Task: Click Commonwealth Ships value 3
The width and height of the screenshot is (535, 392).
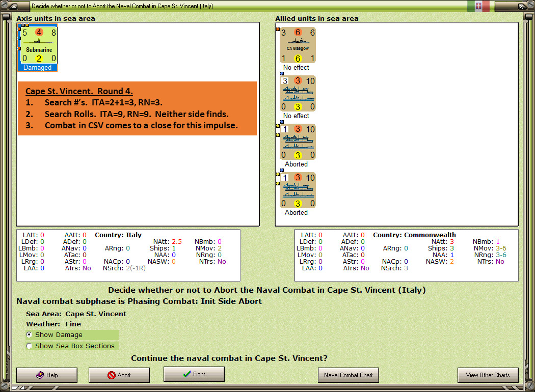Action: 452,248
